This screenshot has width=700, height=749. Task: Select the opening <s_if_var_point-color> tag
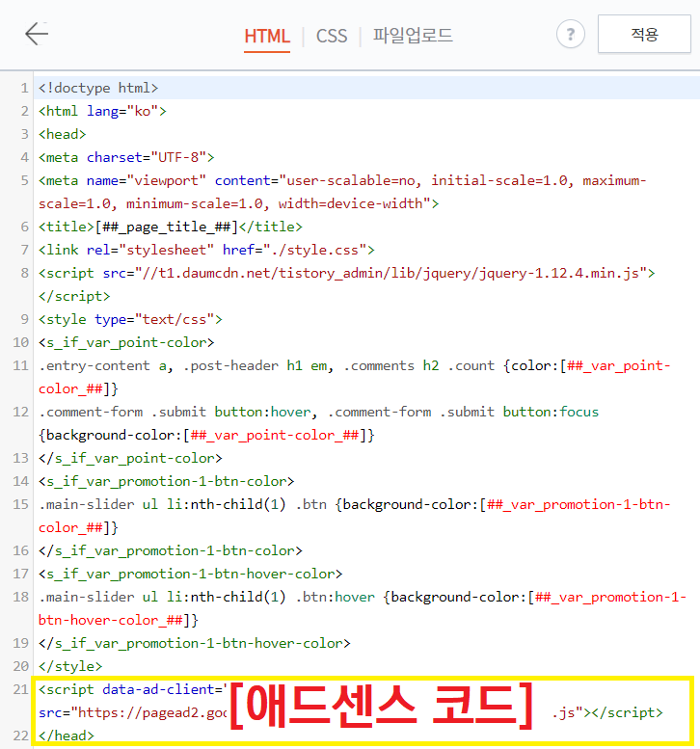point(126,342)
